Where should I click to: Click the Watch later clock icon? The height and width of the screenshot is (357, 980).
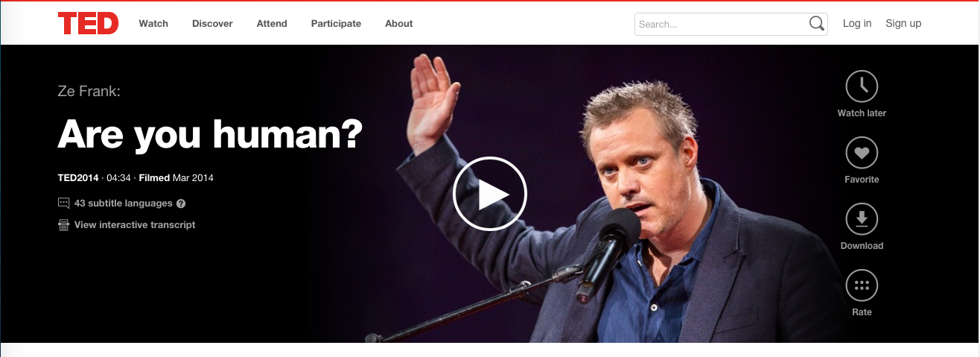pyautogui.click(x=862, y=86)
